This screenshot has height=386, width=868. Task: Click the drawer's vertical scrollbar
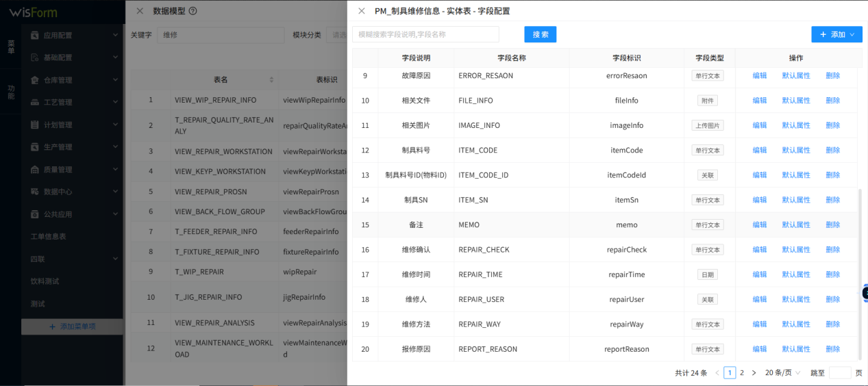860,274
